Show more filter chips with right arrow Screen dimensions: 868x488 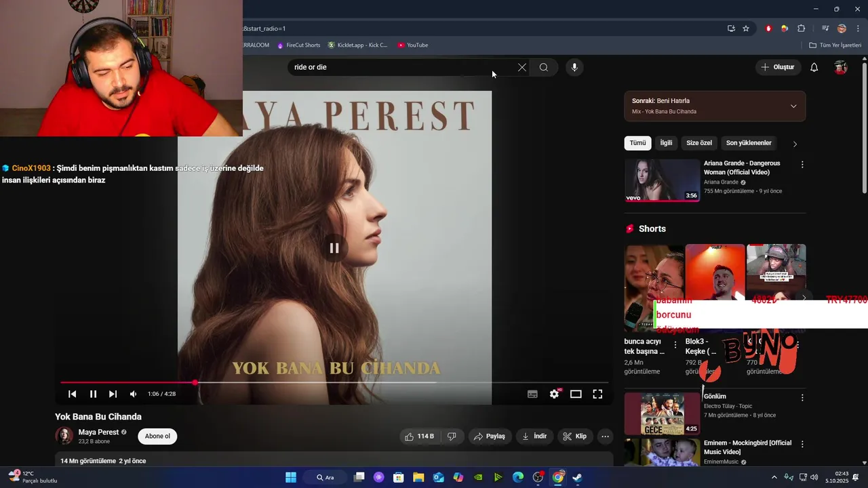tap(795, 144)
